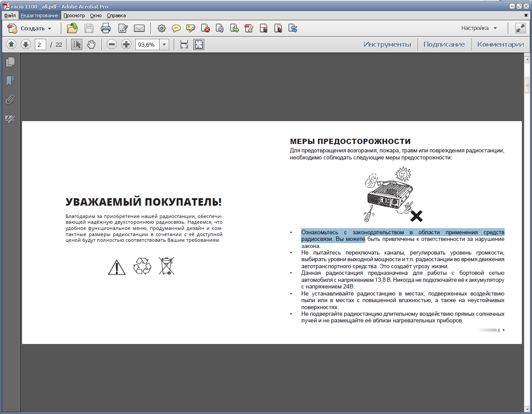532x414 pixels.
Task: Click the crop page icon
Action: point(293,29)
